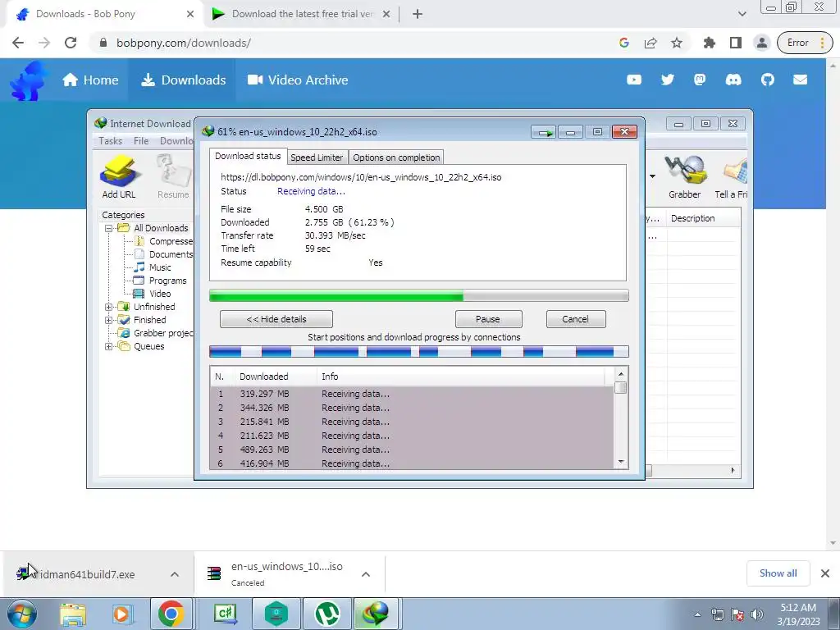Bookmark this page with the star icon

677,43
